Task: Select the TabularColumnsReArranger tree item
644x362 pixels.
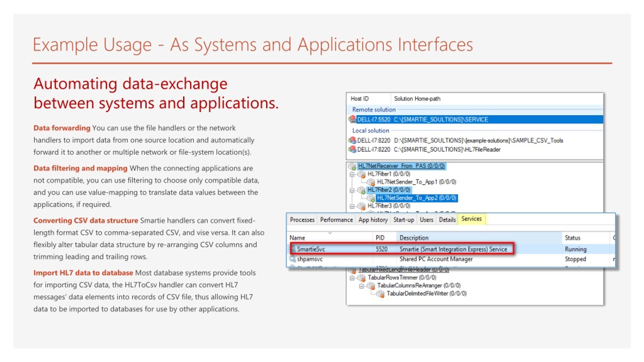Action: tap(419, 286)
